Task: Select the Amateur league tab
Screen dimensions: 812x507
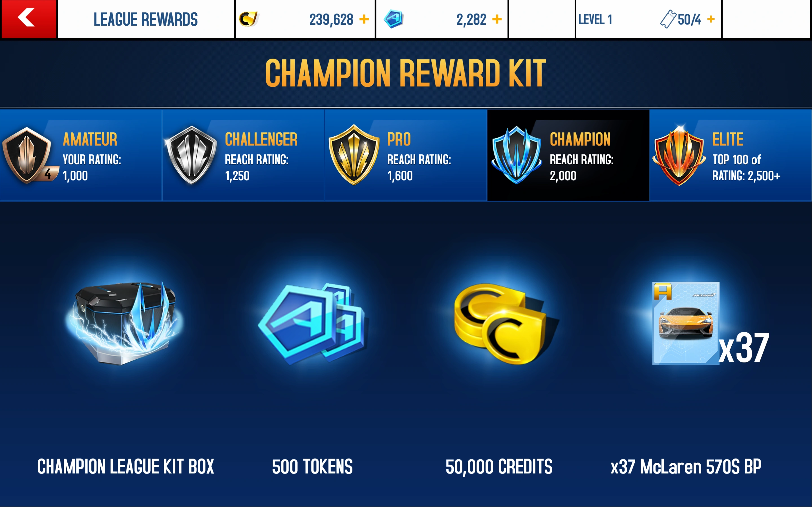Action: (x=81, y=155)
